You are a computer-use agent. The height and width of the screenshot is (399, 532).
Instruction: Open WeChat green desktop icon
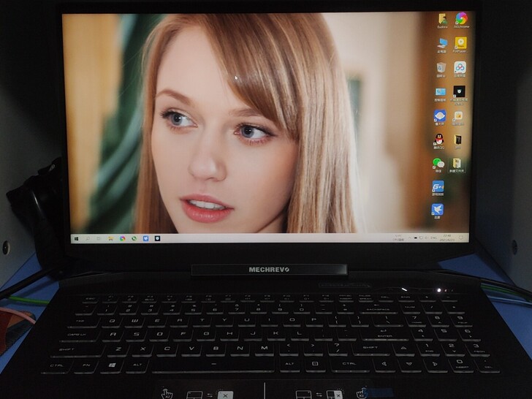tap(438, 164)
